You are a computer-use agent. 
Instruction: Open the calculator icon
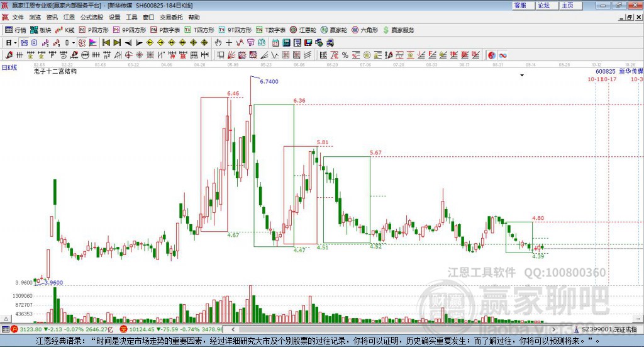point(286,43)
